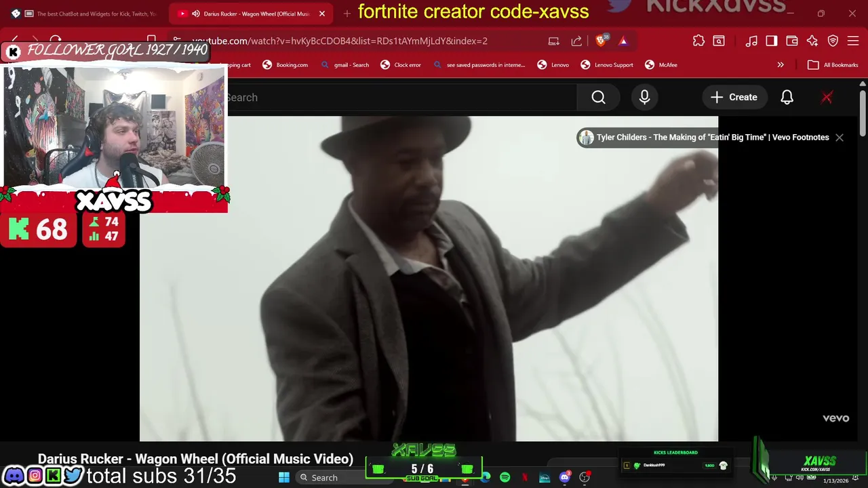Open Brave Rewards triangle icon
Screen dimensions: 868x488
pyautogui.click(x=623, y=41)
